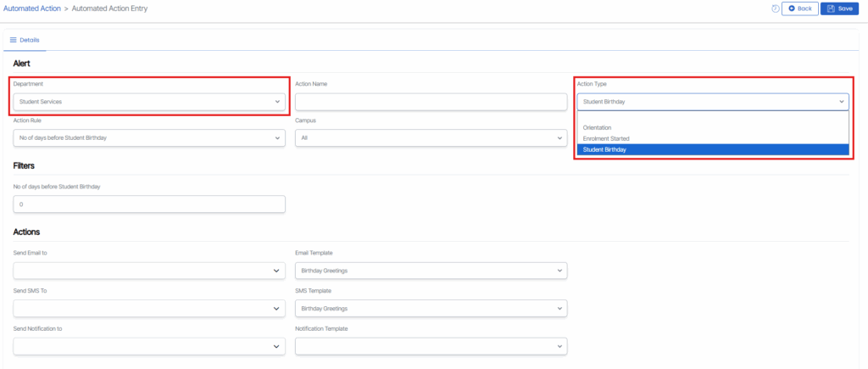Type in the Action Name field
Viewport: 868px width, 369px height.
[431, 102]
